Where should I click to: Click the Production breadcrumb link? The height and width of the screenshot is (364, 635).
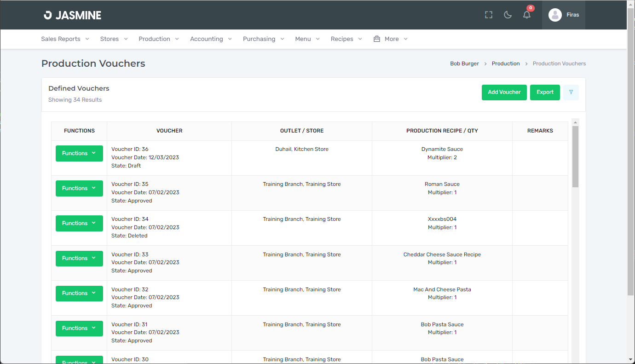[x=506, y=64]
